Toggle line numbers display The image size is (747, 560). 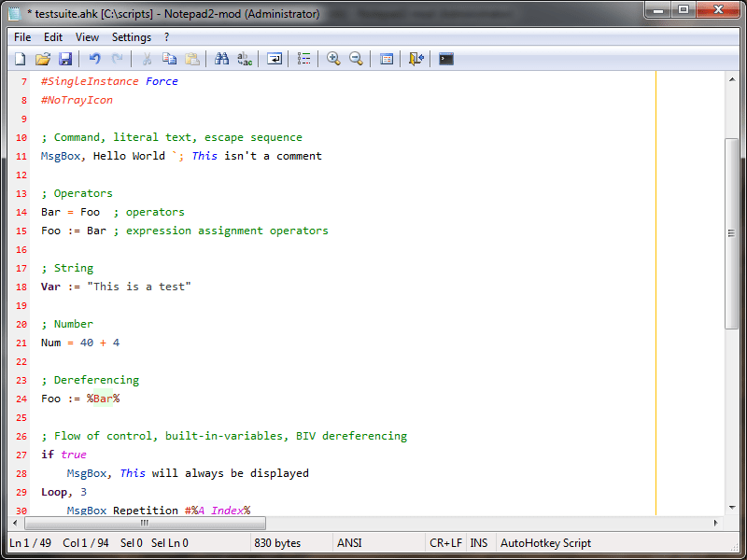click(303, 58)
